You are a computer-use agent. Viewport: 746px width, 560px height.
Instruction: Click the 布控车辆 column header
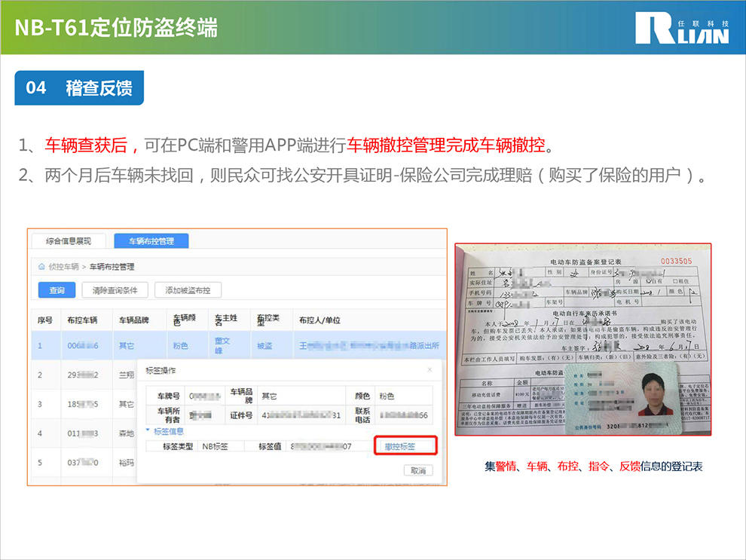[x=82, y=320]
